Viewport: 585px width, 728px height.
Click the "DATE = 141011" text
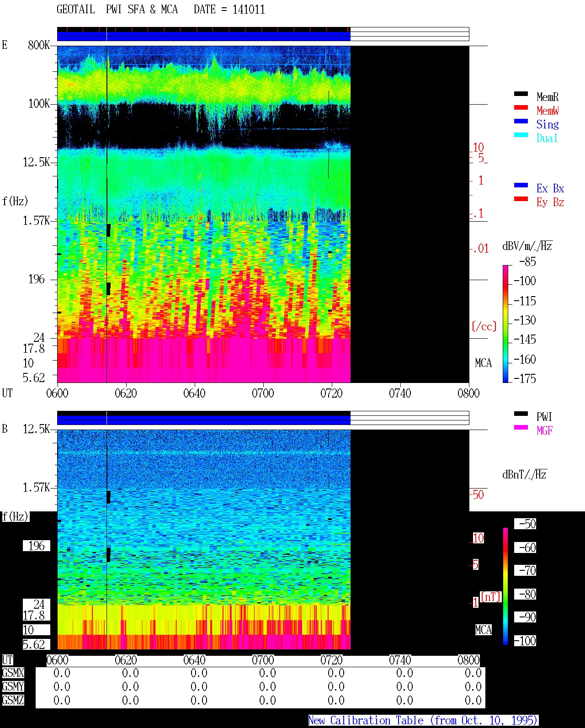click(229, 10)
